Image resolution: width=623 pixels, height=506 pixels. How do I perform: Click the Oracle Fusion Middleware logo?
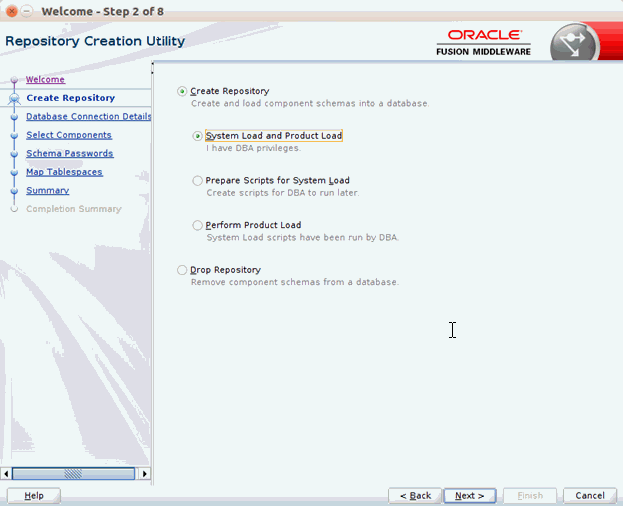pos(483,43)
